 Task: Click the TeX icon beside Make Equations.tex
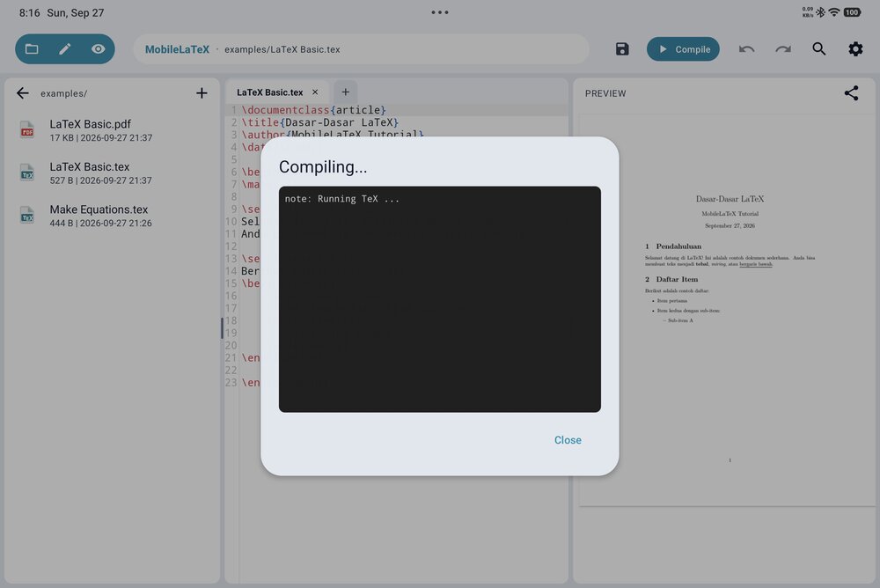click(27, 216)
